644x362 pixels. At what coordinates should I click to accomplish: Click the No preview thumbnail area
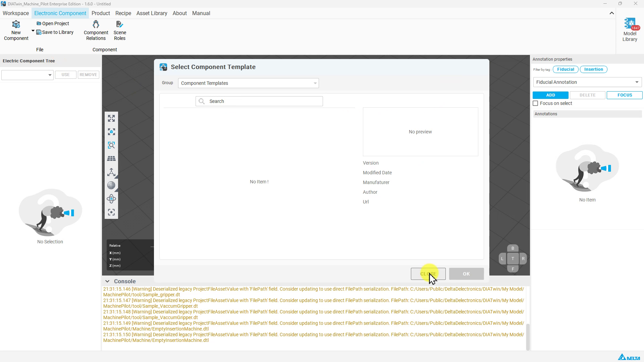point(420,132)
